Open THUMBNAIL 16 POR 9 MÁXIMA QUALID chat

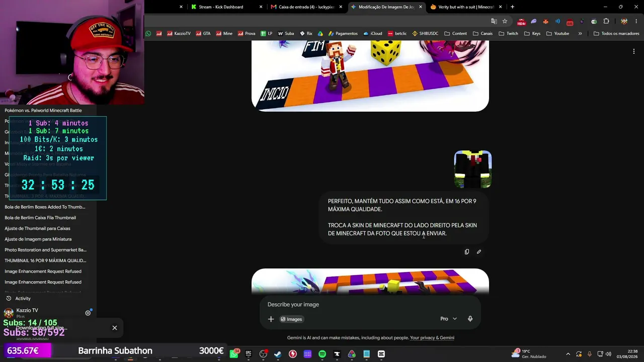pyautogui.click(x=45, y=260)
